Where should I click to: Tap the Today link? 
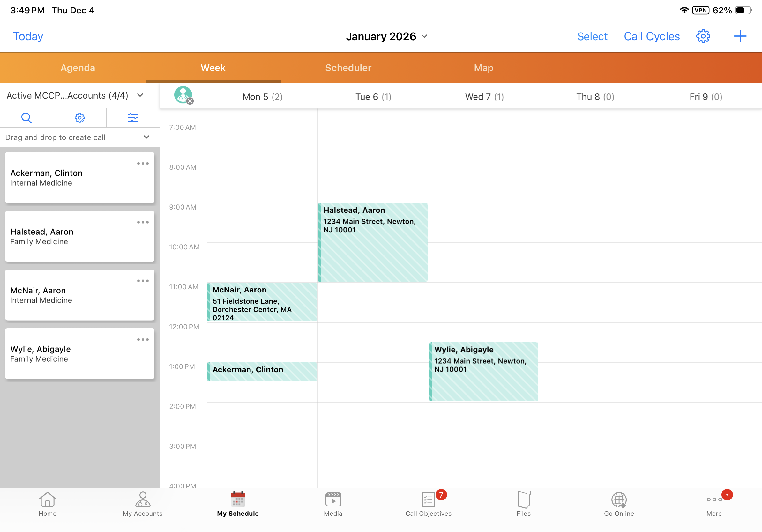[x=28, y=36]
